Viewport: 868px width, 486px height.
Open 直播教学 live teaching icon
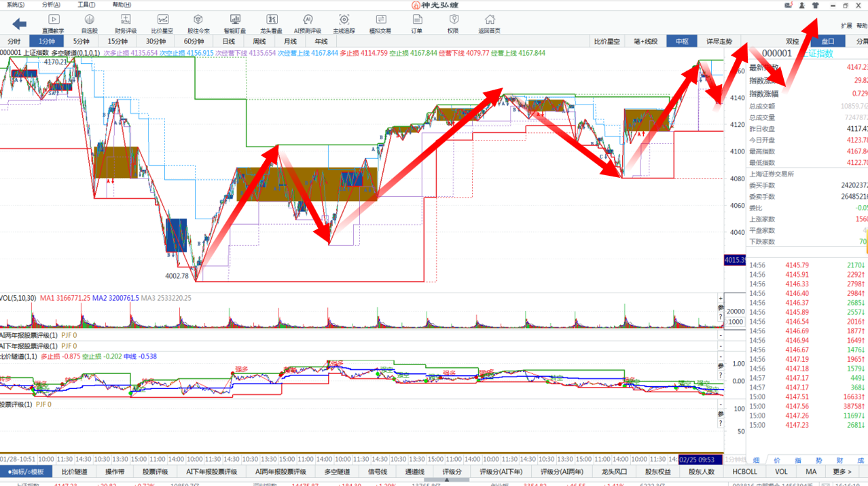53,23
